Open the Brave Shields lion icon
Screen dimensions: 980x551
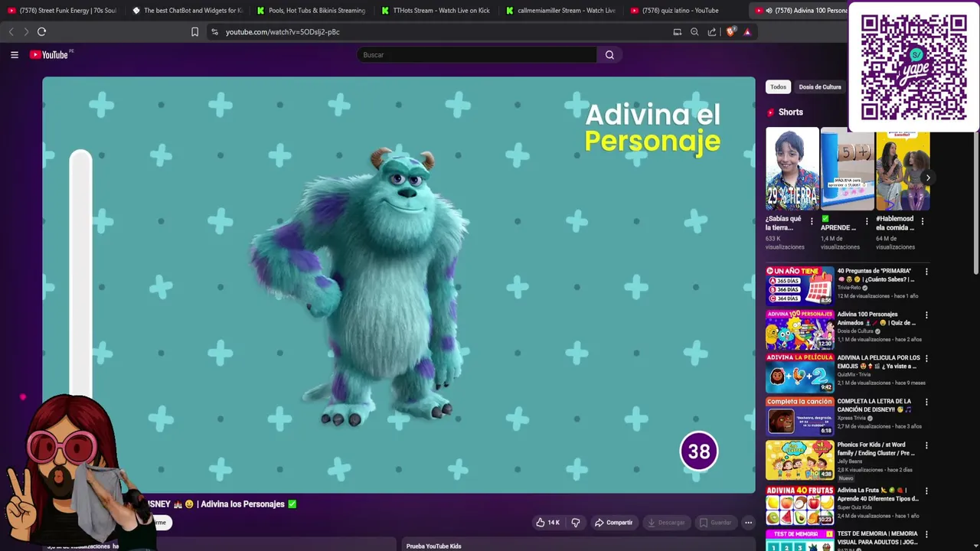[730, 31]
